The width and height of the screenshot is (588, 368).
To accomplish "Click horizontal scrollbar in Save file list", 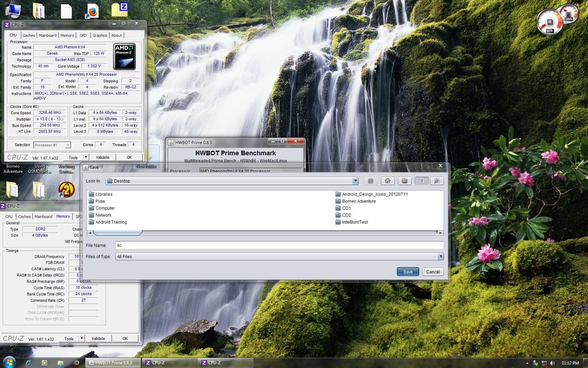I will tap(117, 233).
